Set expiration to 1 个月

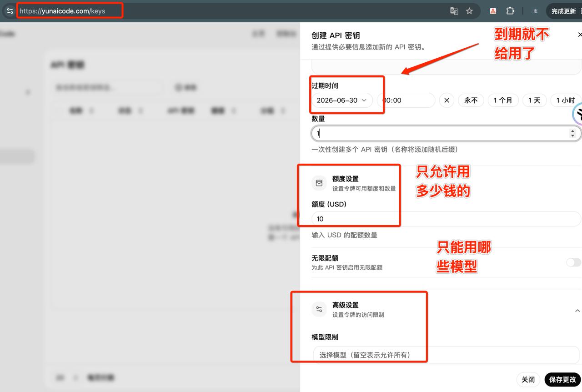point(503,101)
